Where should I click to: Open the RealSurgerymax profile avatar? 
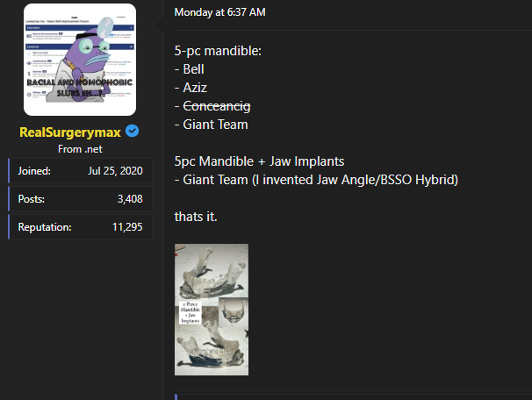[80, 60]
